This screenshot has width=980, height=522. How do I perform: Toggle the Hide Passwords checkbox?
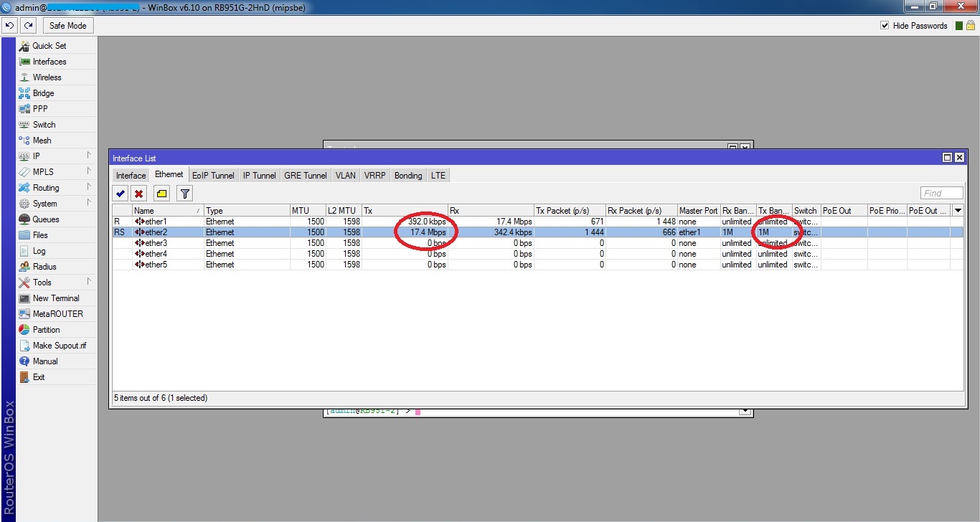pyautogui.click(x=885, y=25)
